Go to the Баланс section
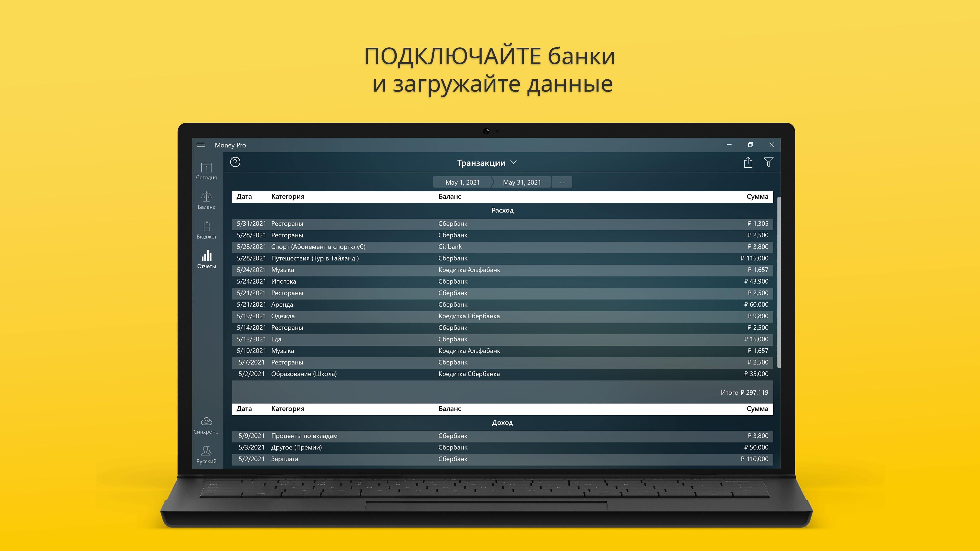 (206, 201)
